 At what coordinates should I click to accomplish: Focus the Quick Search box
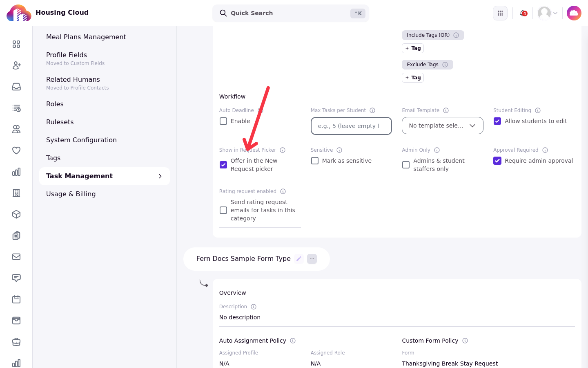point(291,13)
